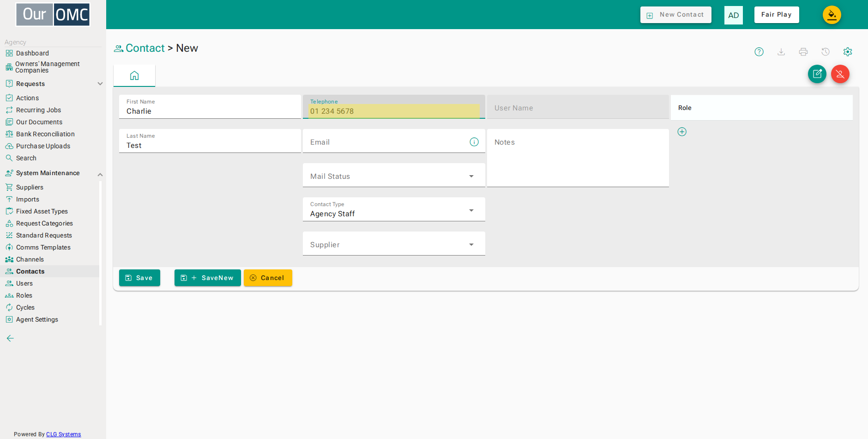Viewport: 868px width, 439px height.
Task: Open the Mail Status dropdown
Action: [394, 175]
